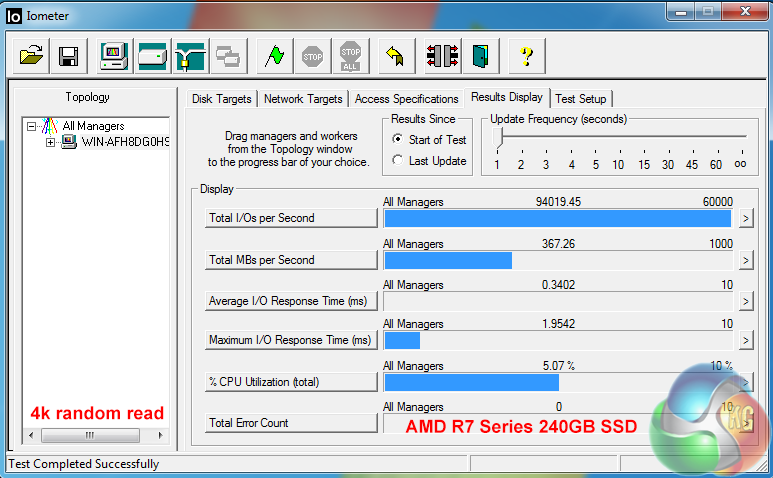Viewport: 773px width, 478px height.
Task: Click topology scrollbar right arrow
Action: (x=160, y=435)
